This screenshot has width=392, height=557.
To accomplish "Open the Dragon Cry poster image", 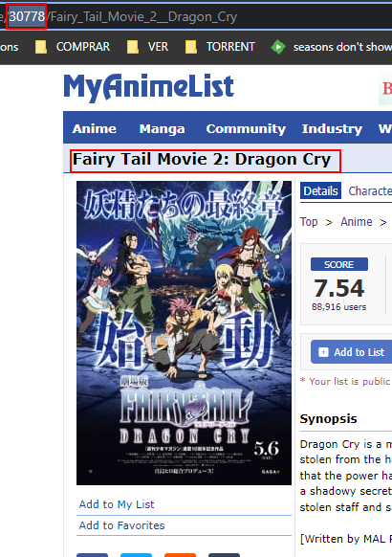I will click(184, 333).
